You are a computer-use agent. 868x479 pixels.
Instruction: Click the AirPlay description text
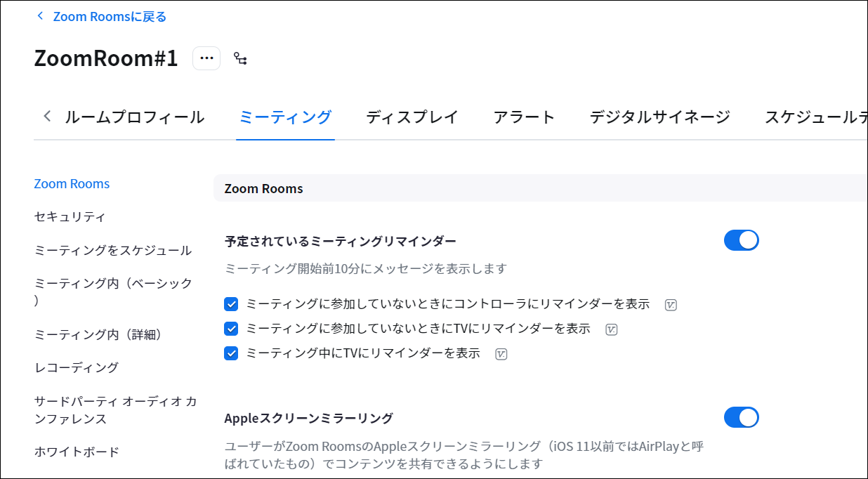click(x=464, y=455)
